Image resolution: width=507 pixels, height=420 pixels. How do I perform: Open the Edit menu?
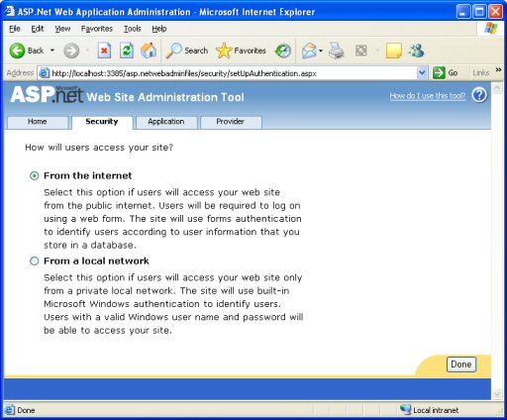click(x=38, y=29)
